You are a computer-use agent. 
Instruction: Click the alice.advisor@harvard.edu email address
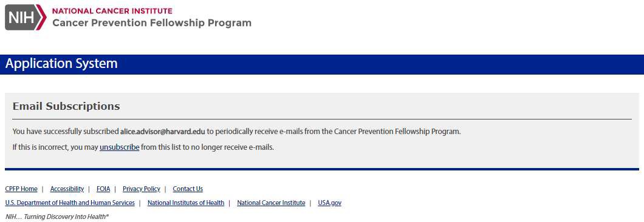click(x=162, y=132)
